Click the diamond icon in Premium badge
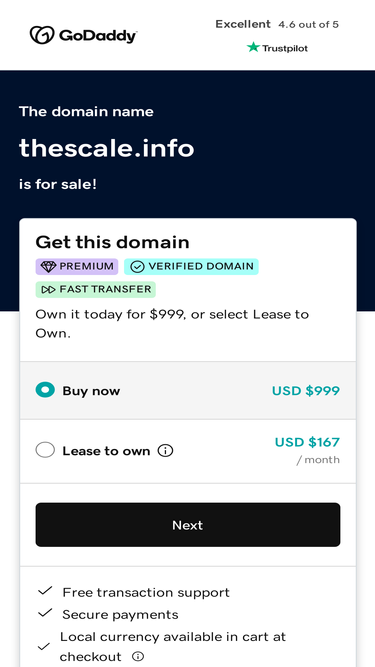Image resolution: width=375 pixels, height=667 pixels. (48, 267)
